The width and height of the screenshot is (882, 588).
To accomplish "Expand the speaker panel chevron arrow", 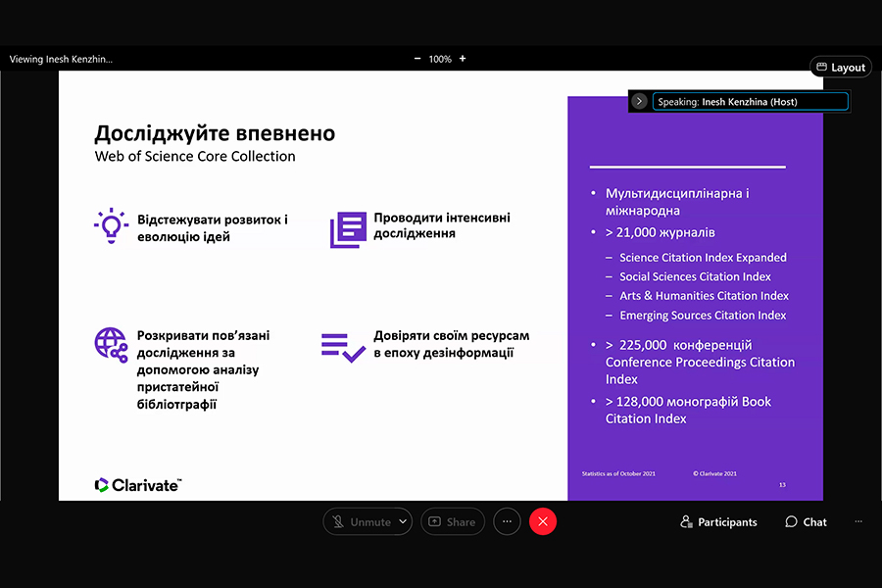I will (x=639, y=101).
